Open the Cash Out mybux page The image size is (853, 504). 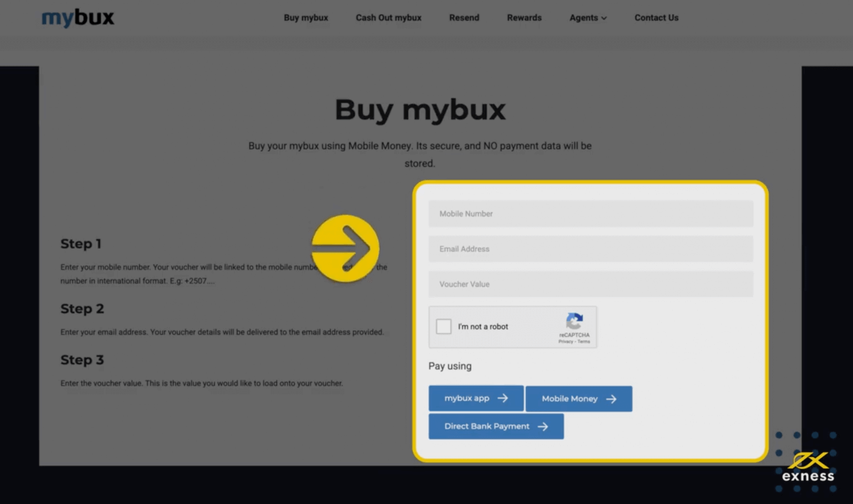[x=389, y=18]
